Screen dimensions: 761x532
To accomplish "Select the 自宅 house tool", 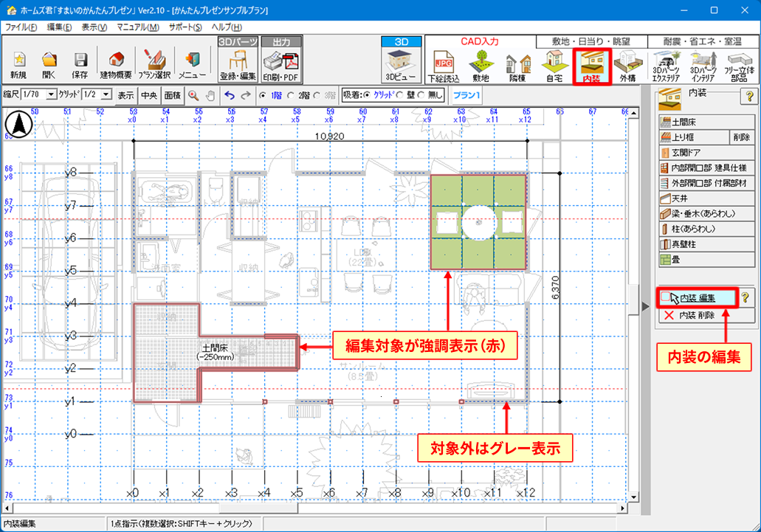I will pyautogui.click(x=554, y=67).
